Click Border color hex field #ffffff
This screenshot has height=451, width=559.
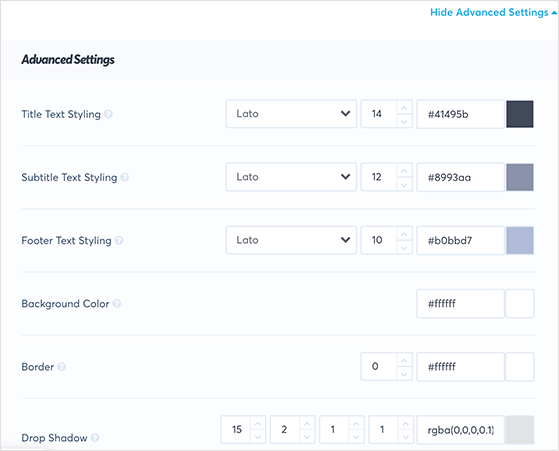click(x=461, y=367)
